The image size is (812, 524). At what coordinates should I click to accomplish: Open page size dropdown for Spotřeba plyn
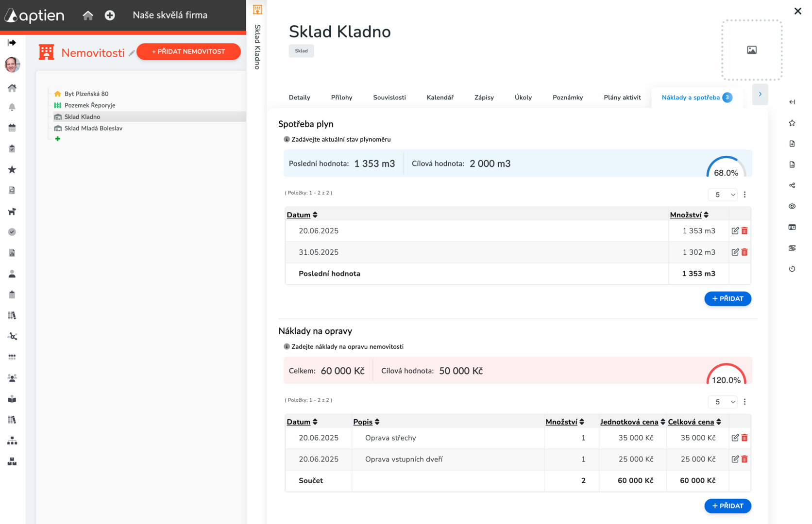(723, 195)
